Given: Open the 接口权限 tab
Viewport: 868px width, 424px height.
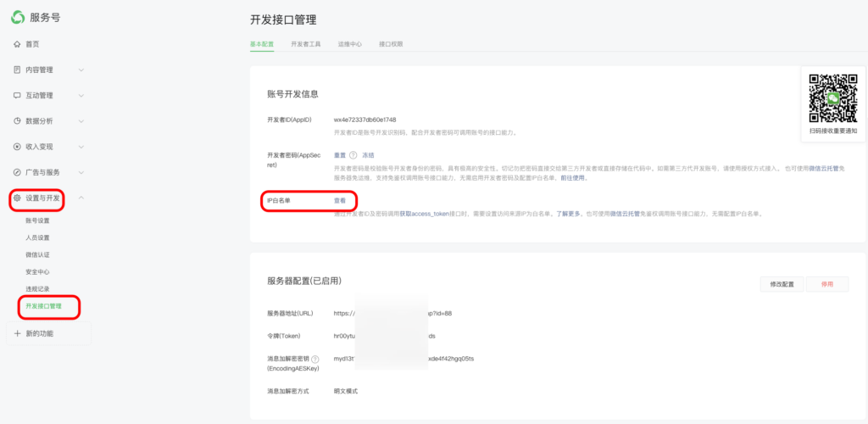Looking at the screenshot, I should point(391,43).
